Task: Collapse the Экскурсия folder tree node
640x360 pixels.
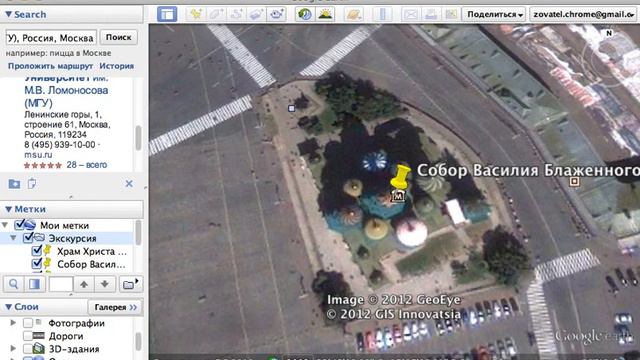Action: [13, 238]
